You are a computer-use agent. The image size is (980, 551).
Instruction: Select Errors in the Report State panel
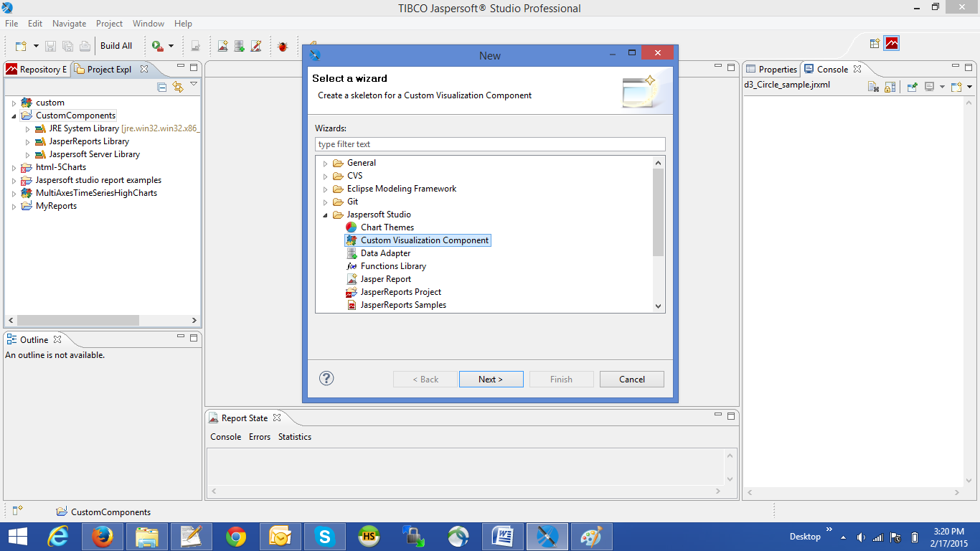tap(260, 437)
